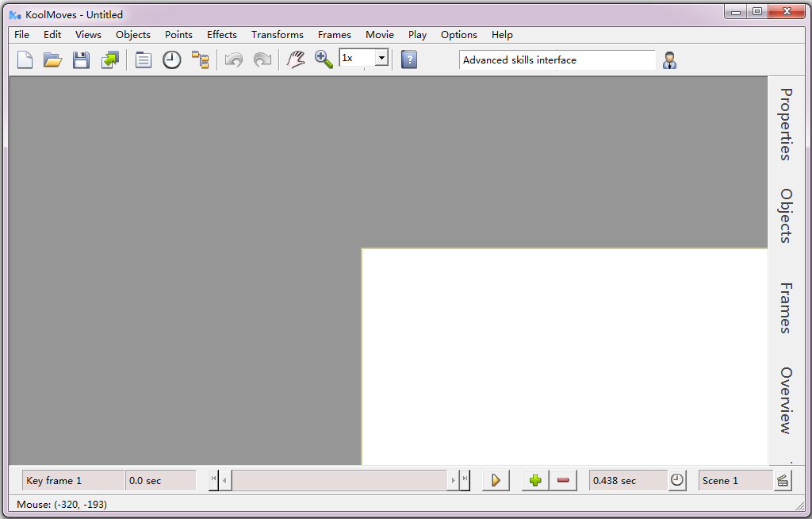Open the File menu
This screenshot has height=519, width=812.
(x=21, y=35)
